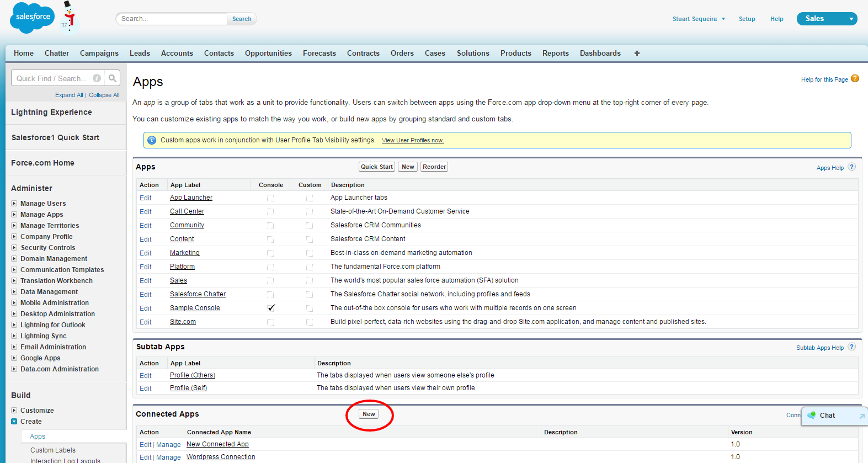Image resolution: width=868 pixels, height=463 pixels.
Task: Open the Help for this Page icon
Action: tap(855, 79)
